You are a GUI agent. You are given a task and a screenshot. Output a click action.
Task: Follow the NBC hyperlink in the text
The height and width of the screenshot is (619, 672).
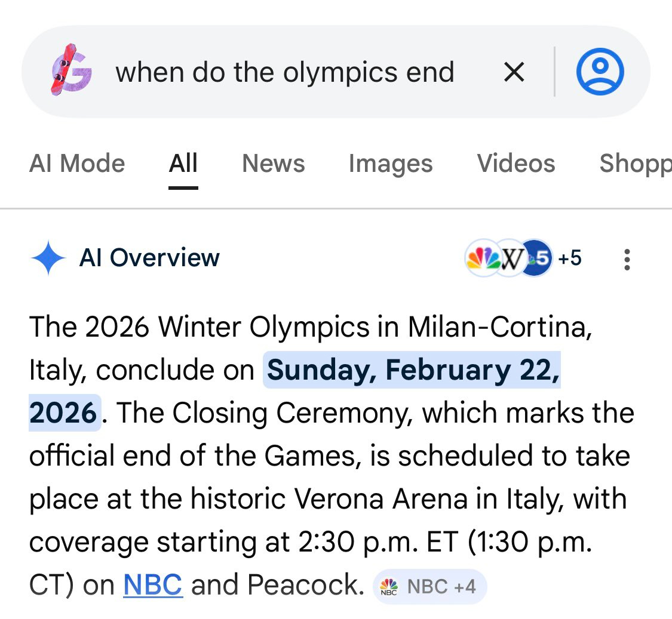152,586
